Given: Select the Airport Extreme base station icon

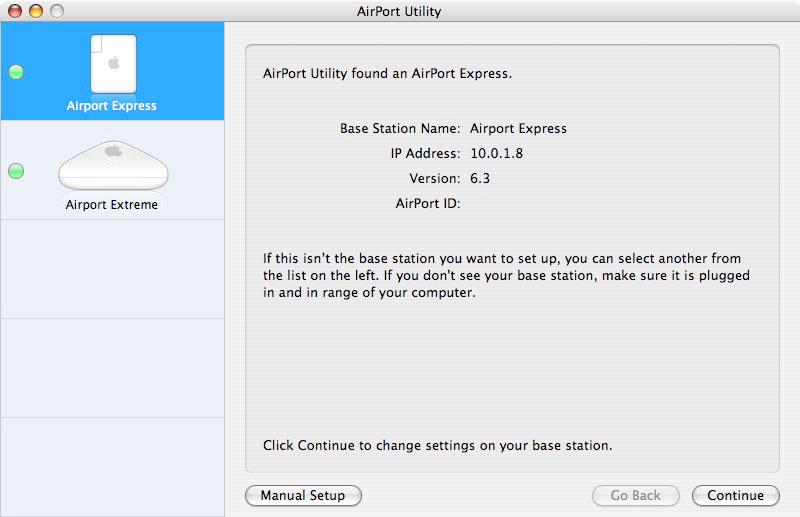Looking at the screenshot, I should click(113, 165).
